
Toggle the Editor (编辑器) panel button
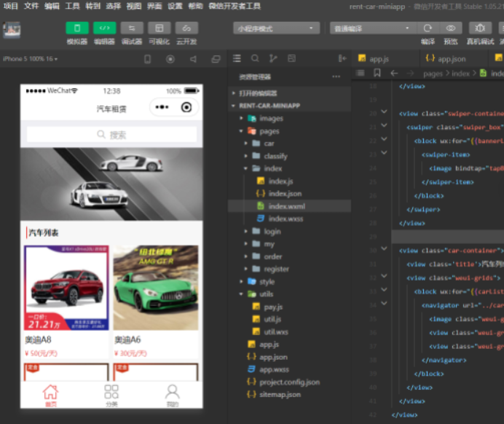[104, 28]
